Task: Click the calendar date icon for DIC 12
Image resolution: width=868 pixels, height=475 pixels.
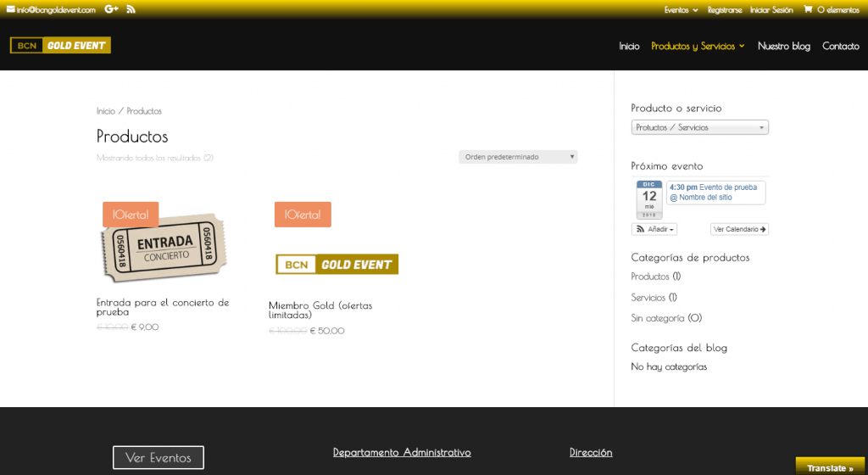Action: 649,199
